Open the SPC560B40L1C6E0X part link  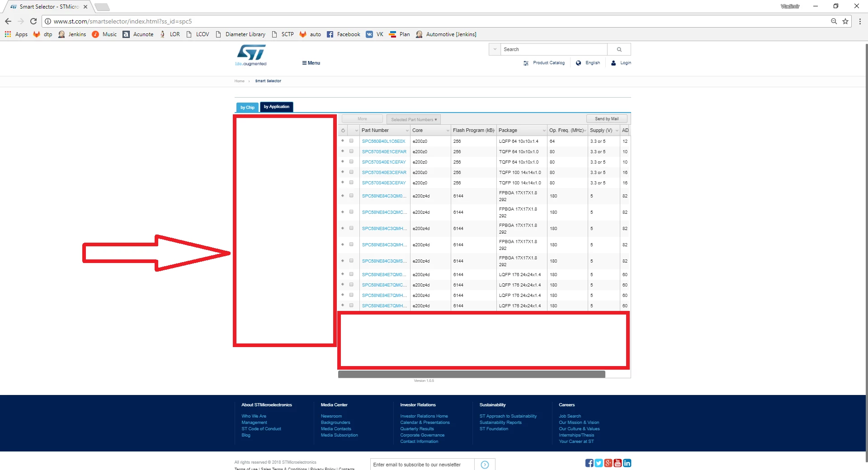[x=384, y=141]
